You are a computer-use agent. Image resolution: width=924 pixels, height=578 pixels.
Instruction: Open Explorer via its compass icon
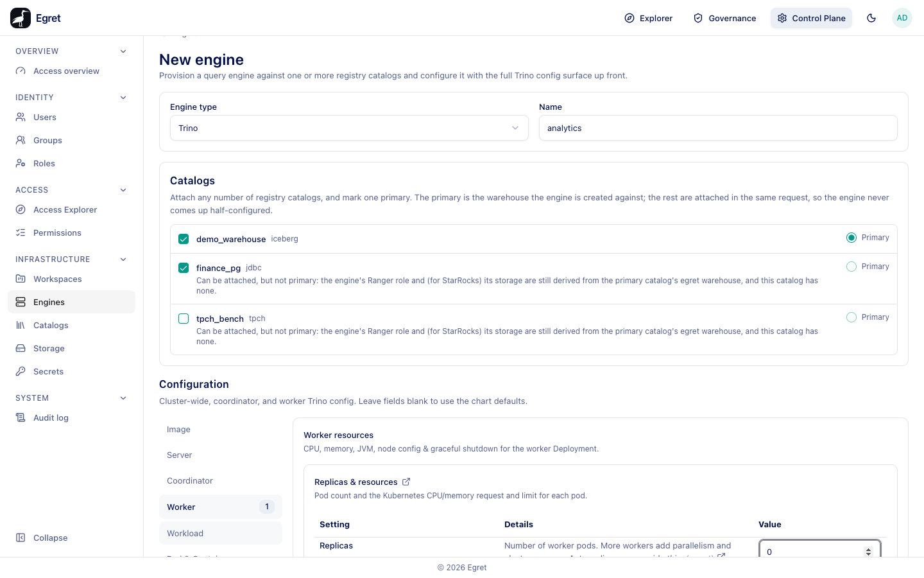coord(629,18)
